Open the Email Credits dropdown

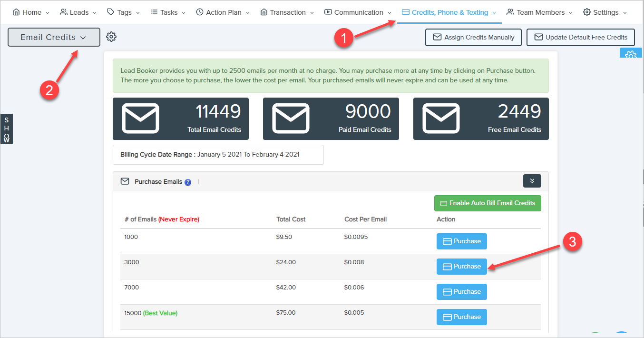(x=54, y=37)
